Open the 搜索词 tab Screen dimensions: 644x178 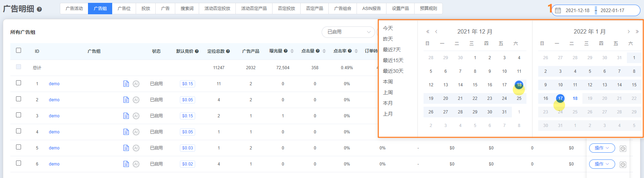187,9
